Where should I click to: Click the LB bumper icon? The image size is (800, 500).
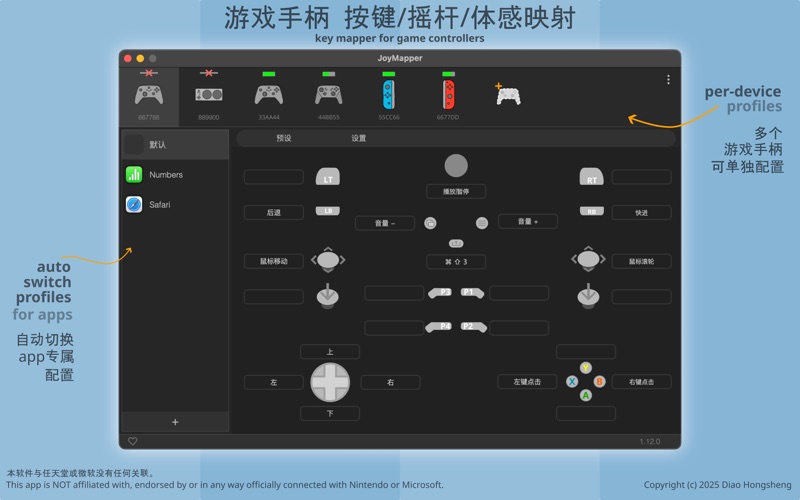point(328,211)
